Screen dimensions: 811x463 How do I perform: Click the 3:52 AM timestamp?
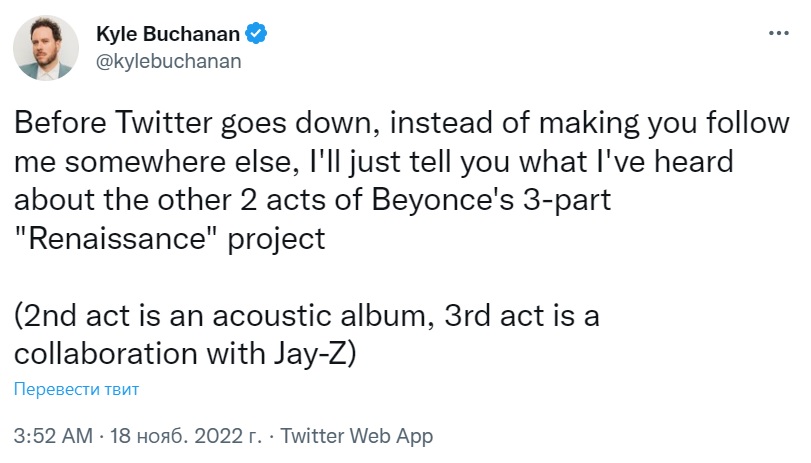click(x=53, y=437)
